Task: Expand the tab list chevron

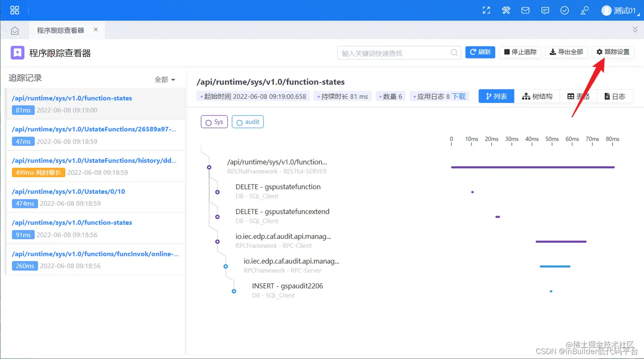Action: [x=635, y=29]
